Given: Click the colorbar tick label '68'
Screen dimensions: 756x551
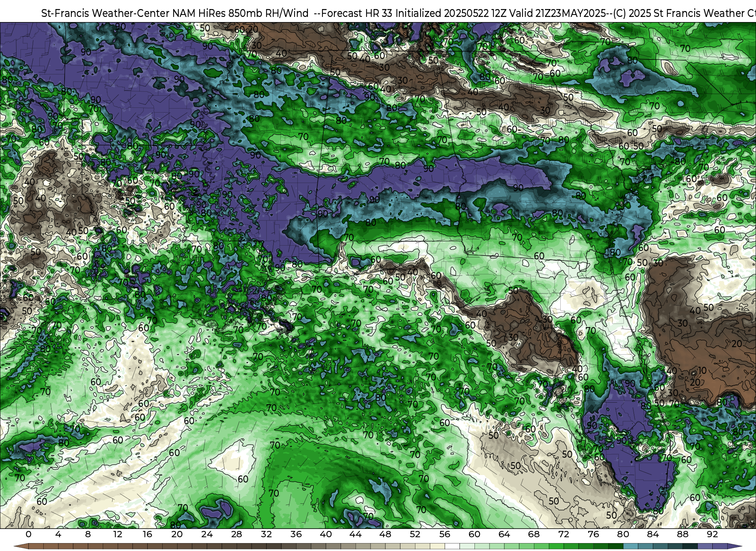Looking at the screenshot, I should click(534, 534).
